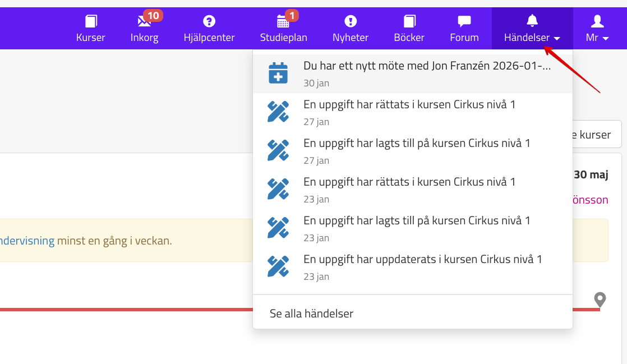Collapse the Händelser bell dropdown

coord(532,29)
